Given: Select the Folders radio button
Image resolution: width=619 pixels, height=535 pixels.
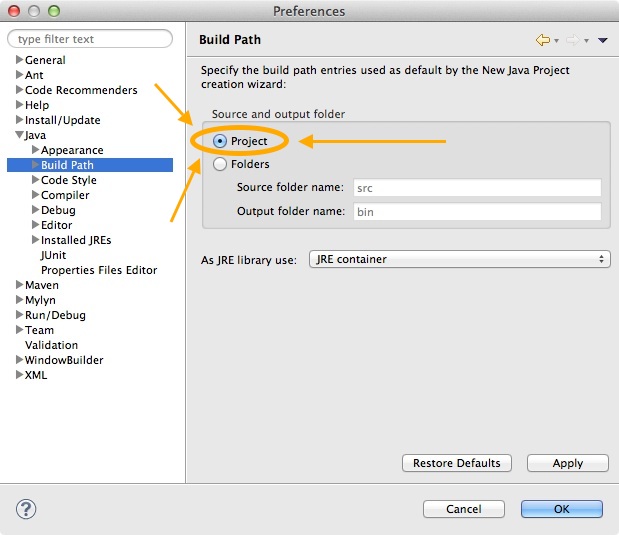Looking at the screenshot, I should coord(220,164).
